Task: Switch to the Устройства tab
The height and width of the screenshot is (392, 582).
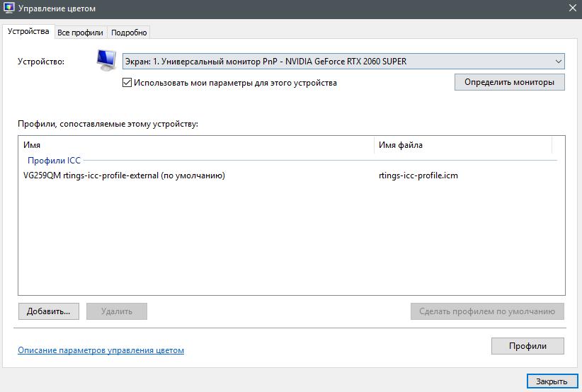Action: (x=28, y=32)
